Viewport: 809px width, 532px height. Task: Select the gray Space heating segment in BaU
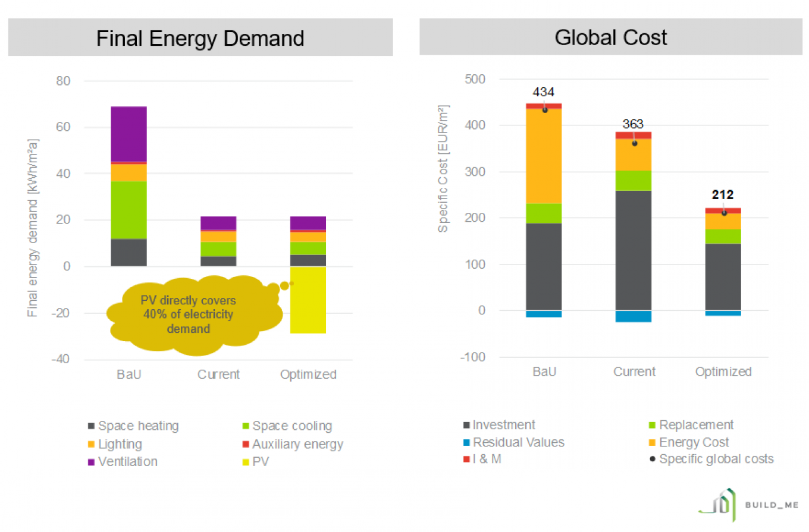(x=128, y=253)
